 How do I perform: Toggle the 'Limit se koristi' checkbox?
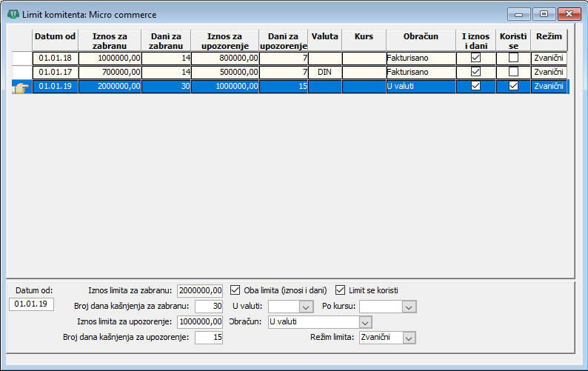(x=341, y=290)
